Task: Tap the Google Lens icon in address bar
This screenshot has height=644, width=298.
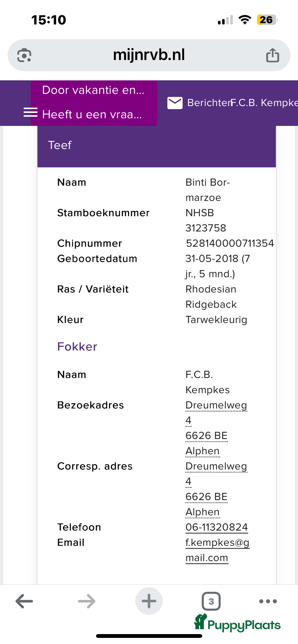Action: (x=24, y=55)
